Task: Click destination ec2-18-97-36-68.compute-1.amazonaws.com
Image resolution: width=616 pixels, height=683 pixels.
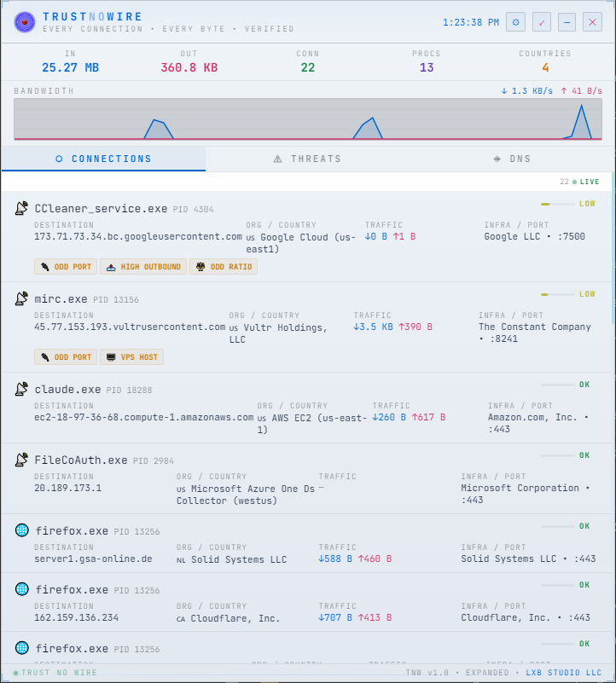Action: point(144,417)
